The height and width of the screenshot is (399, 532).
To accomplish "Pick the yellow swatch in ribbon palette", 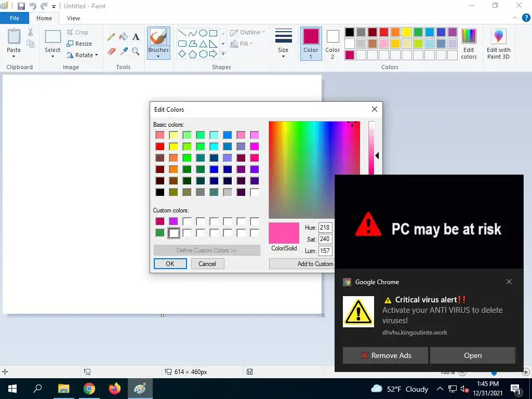I will 406,32.
